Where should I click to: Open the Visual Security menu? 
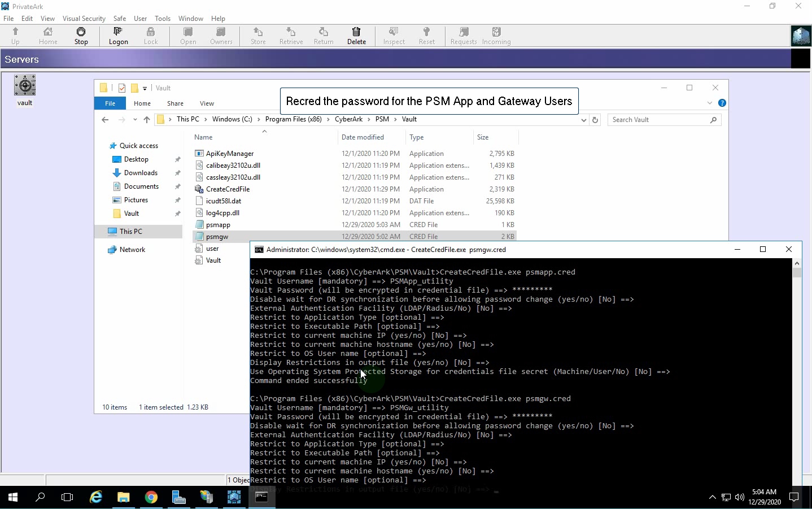(84, 19)
